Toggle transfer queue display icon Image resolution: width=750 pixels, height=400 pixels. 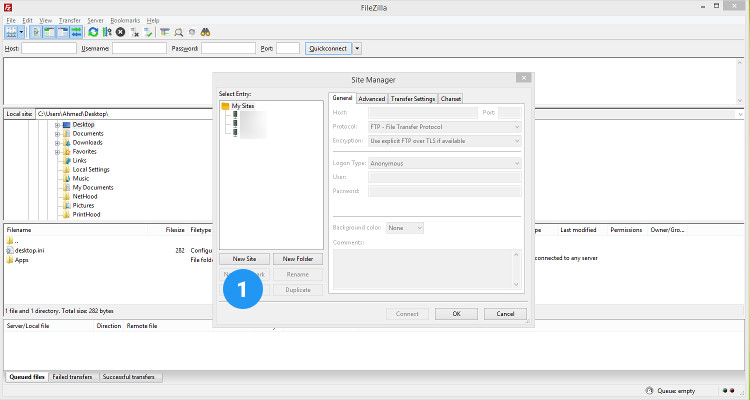[77, 32]
